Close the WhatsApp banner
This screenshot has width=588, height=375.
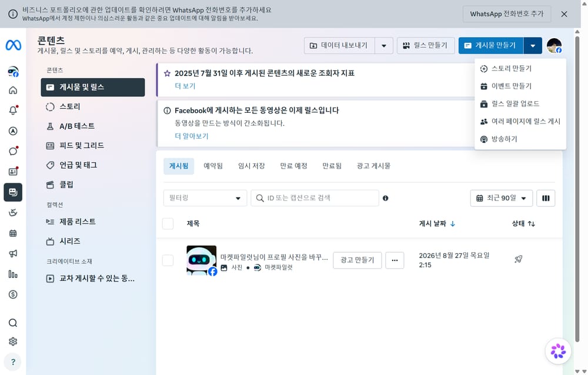[564, 14]
